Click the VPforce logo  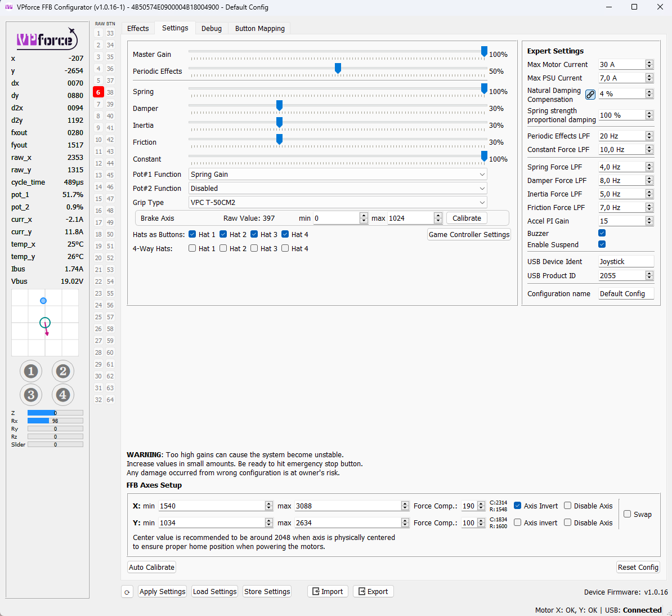point(47,39)
